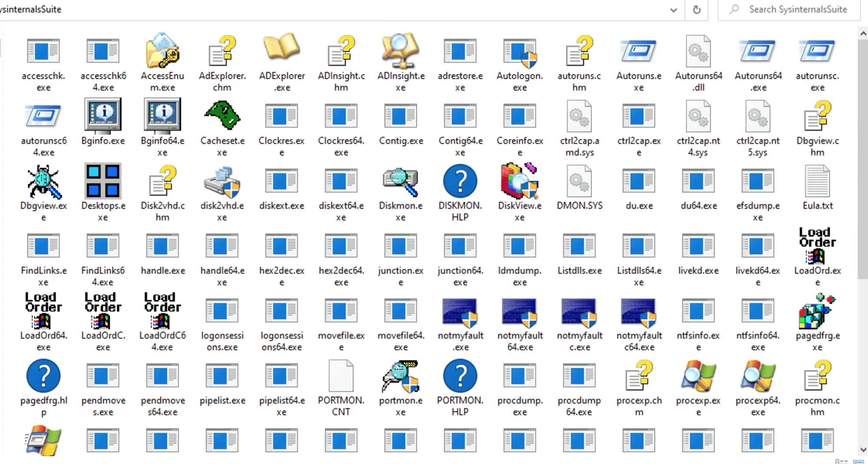868x464 pixels.
Task: Click the Autologon.exe shield icon
Action: [520, 52]
